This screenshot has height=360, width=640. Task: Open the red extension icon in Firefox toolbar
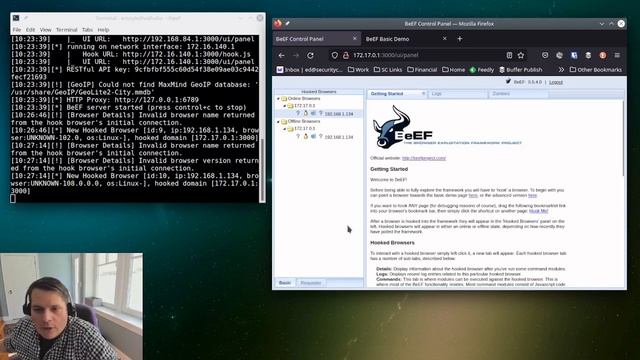pos(603,55)
